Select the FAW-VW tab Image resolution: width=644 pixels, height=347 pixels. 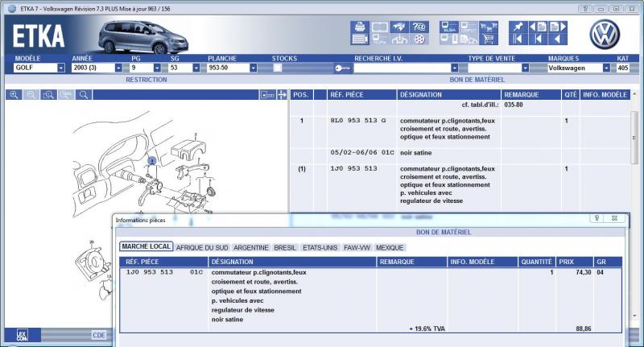point(357,248)
